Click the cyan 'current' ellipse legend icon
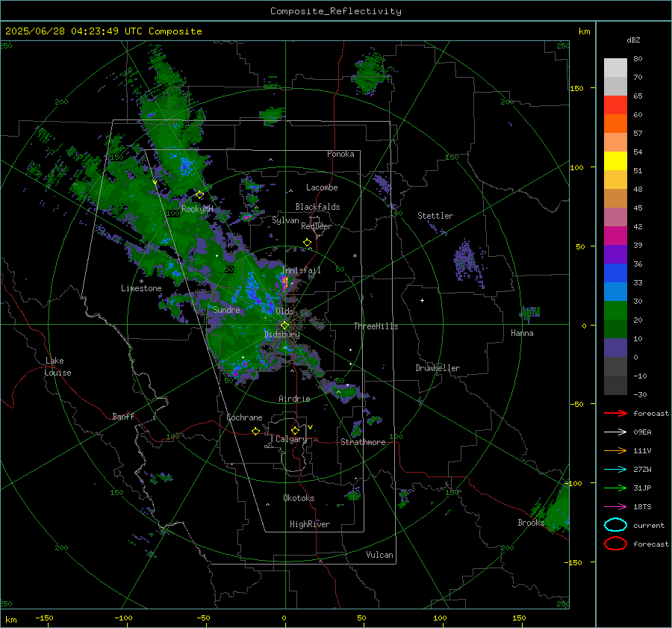The image size is (672, 628). coord(615,525)
